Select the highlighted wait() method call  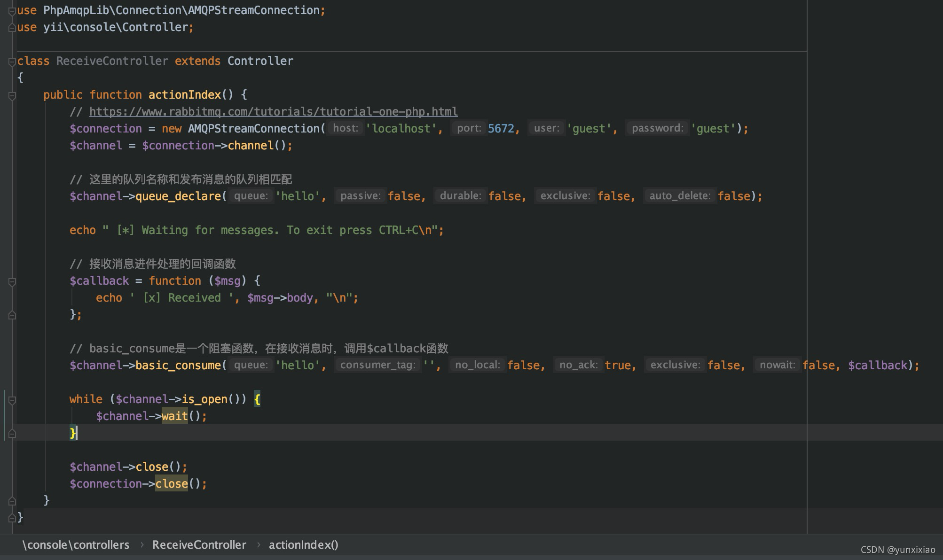pos(174,416)
